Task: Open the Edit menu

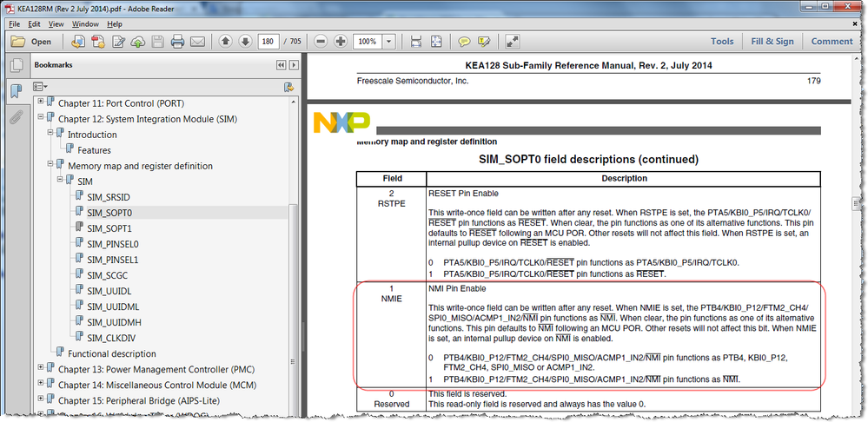Action: pos(35,24)
